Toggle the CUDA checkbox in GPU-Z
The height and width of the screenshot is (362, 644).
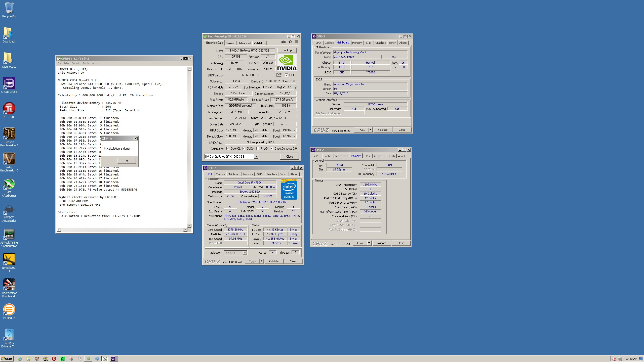click(x=244, y=149)
